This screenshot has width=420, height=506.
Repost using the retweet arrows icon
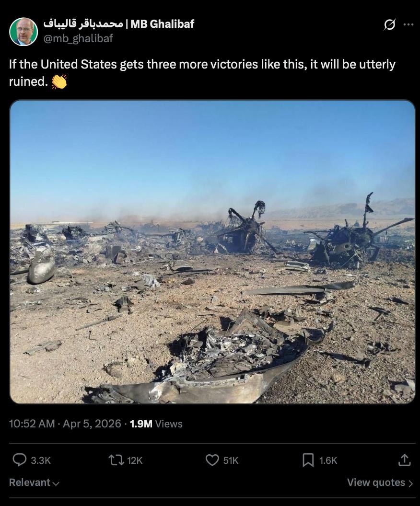[x=116, y=460]
